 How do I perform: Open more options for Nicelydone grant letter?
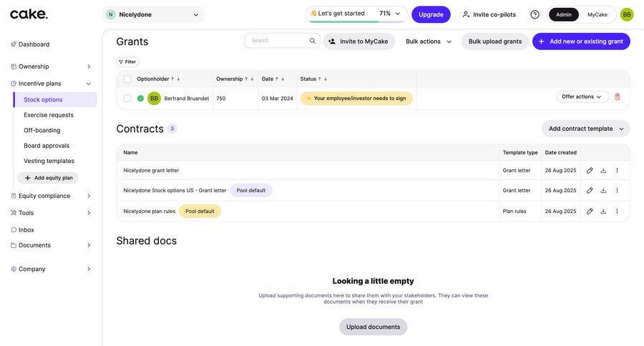point(617,170)
